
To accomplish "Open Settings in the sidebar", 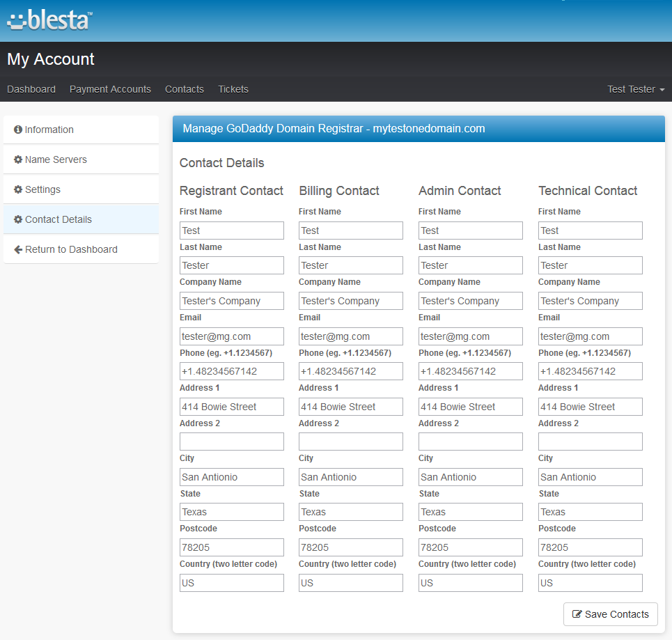I will 81,189.
